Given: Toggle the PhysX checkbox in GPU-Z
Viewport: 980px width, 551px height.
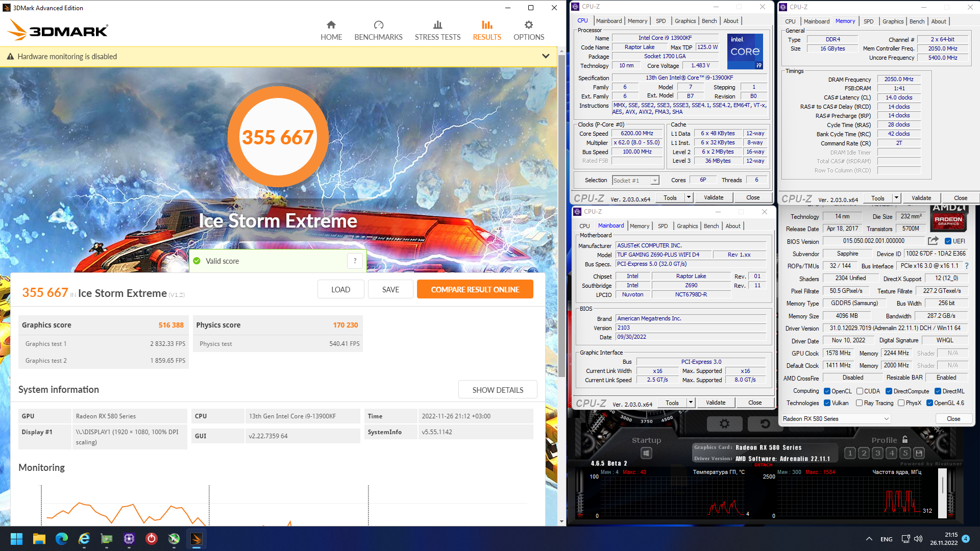Looking at the screenshot, I should 901,403.
